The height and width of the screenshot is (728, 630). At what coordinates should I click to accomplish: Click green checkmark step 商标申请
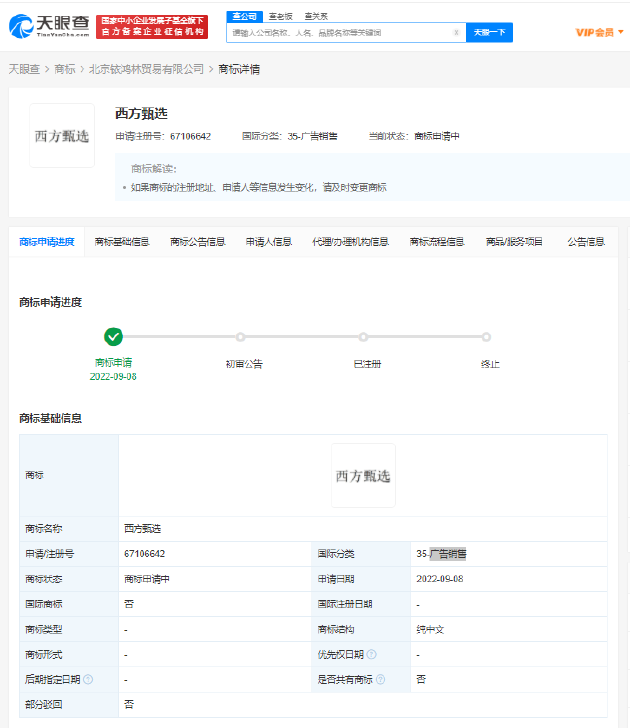point(113,337)
